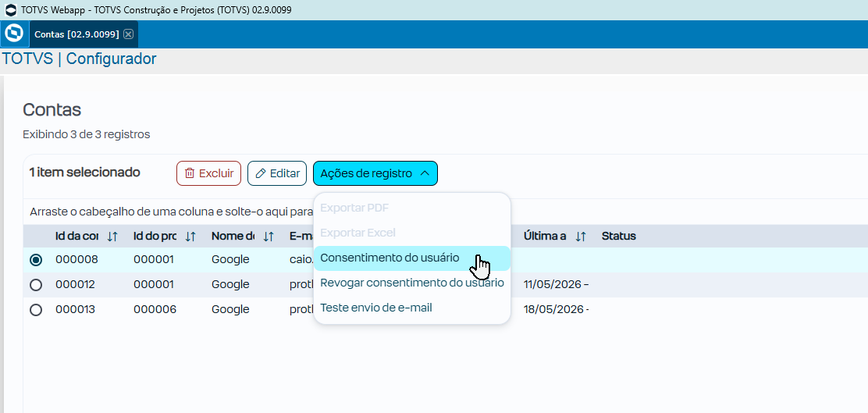
Task: Click the 1 item selecionado label
Action: point(85,173)
